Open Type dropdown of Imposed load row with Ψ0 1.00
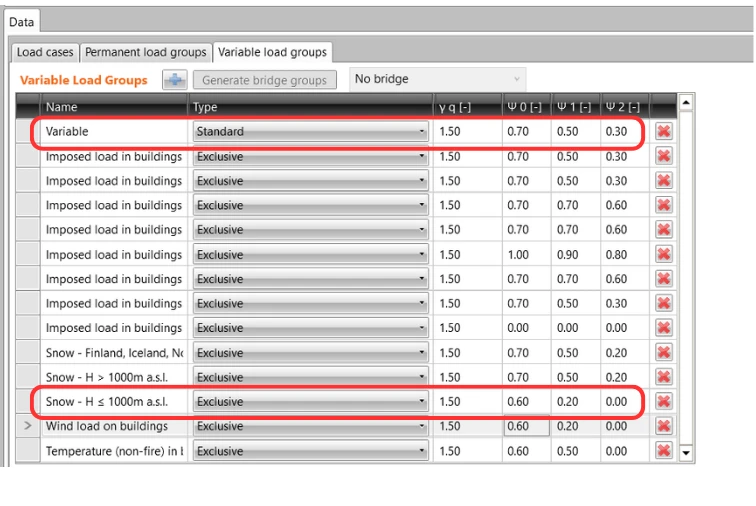The height and width of the screenshot is (506, 756). [310, 254]
